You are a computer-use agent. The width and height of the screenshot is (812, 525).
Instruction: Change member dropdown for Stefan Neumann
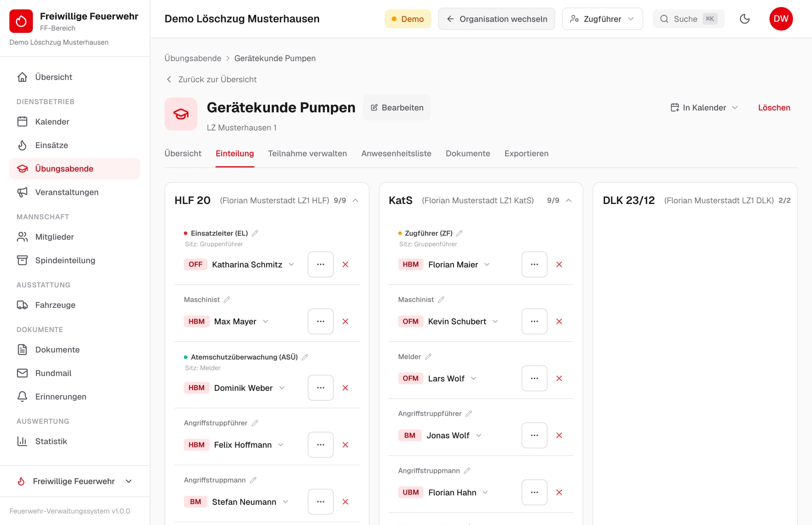(286, 502)
